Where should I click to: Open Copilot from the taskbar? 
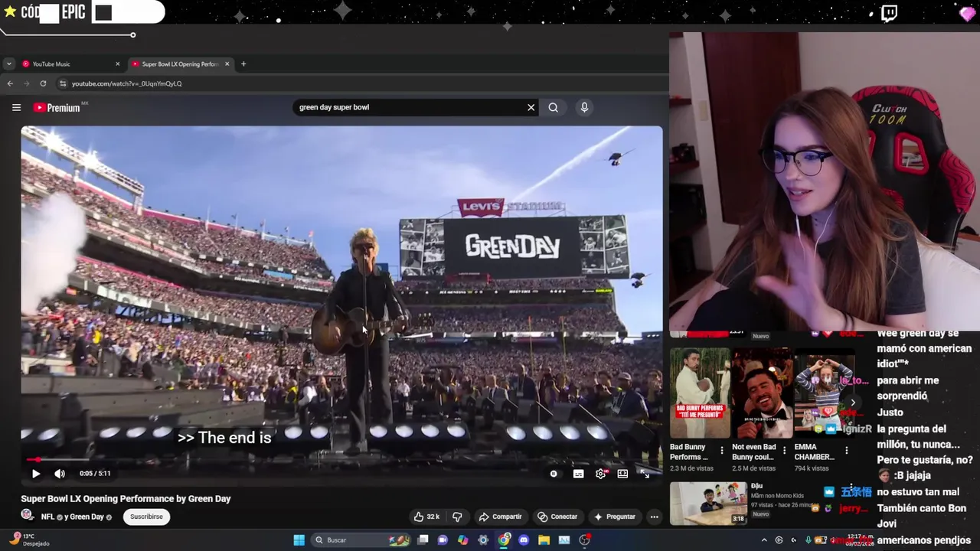[x=462, y=540]
